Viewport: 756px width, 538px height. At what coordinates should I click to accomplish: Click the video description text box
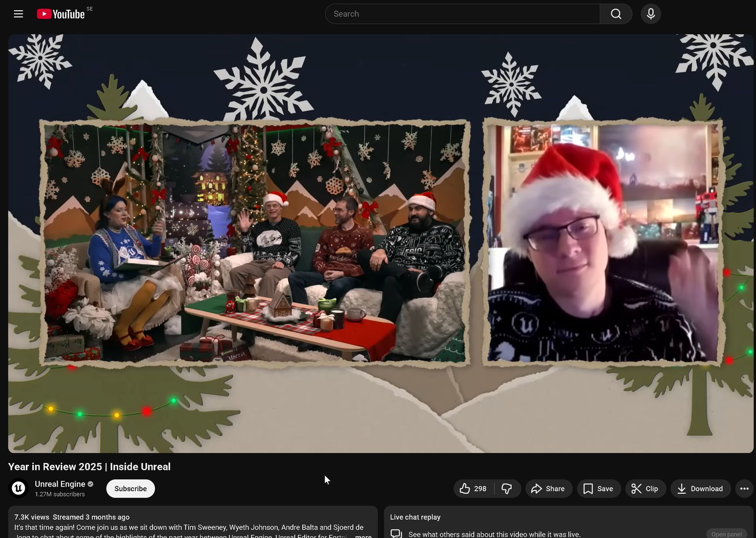189,525
